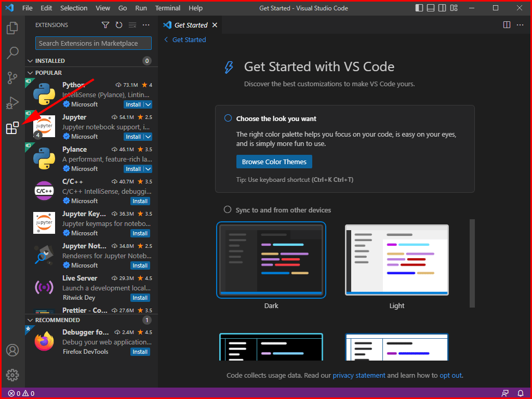Open the Pylance extension entry
The image size is (532, 399).
click(x=91, y=159)
